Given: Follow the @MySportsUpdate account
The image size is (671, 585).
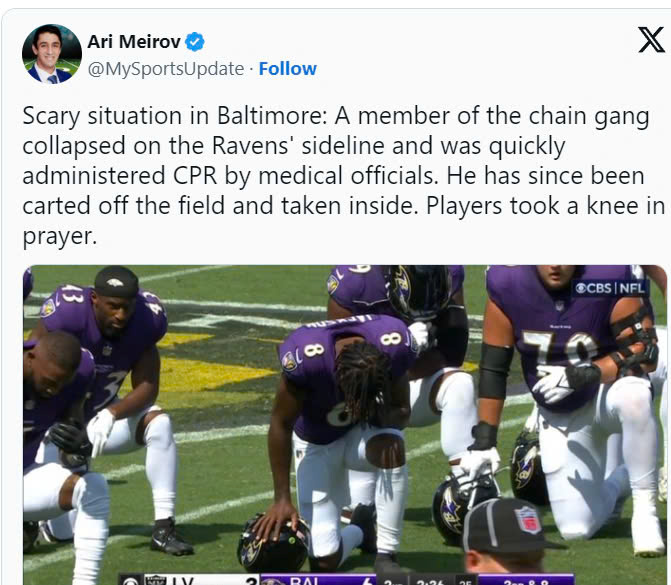Looking at the screenshot, I should (x=288, y=68).
